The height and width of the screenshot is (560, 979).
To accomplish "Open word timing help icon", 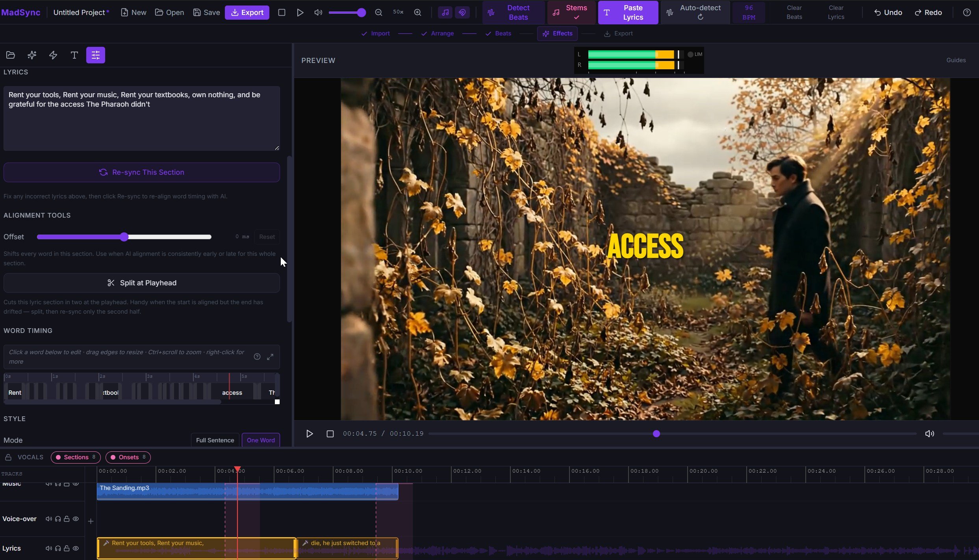I will [x=257, y=357].
